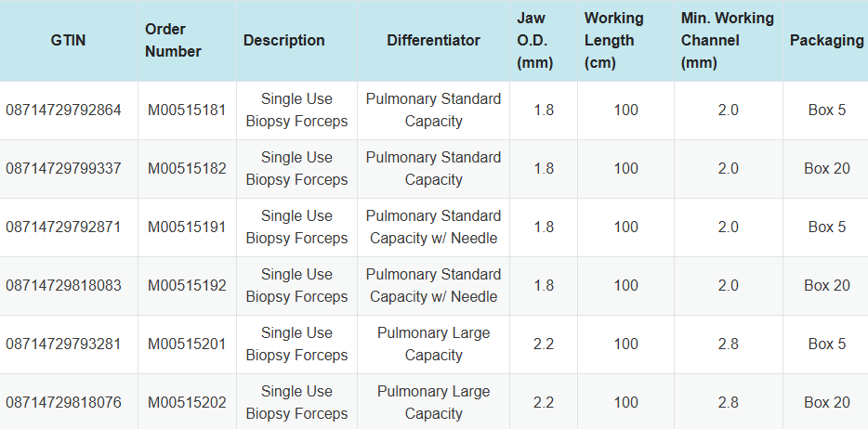The height and width of the screenshot is (429, 868).
Task: Click order number M00515191
Action: (x=187, y=227)
